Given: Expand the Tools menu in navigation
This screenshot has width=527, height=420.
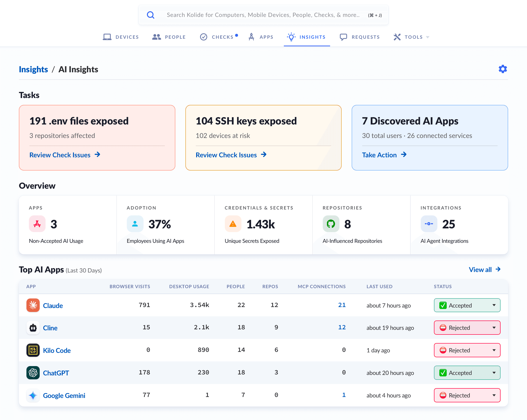Looking at the screenshot, I should (x=411, y=37).
